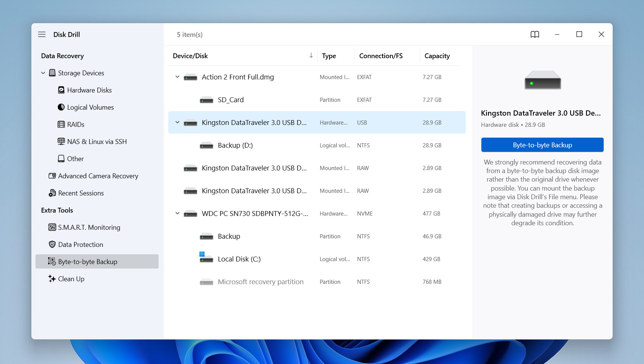The image size is (644, 364).
Task: Click the Extra Tools section heading
Action: [57, 210]
